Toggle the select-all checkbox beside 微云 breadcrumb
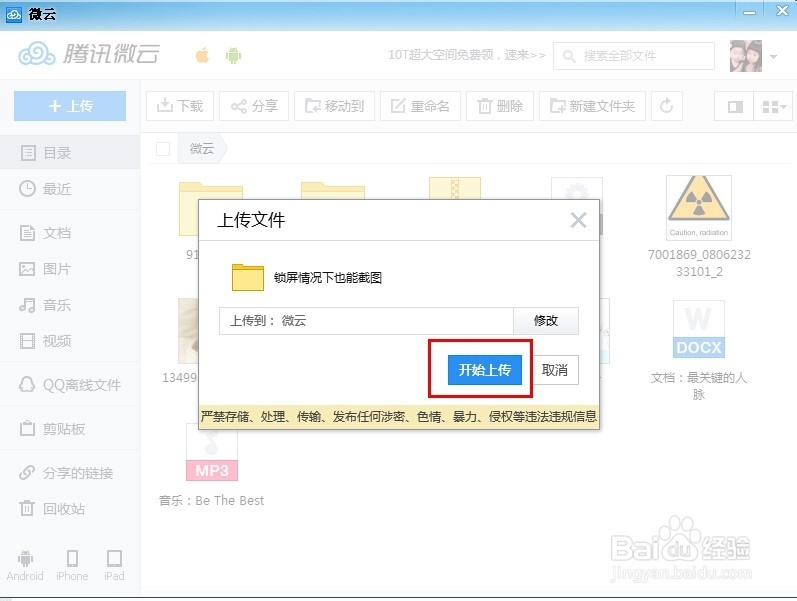Image resolution: width=797 pixels, height=601 pixels. (x=163, y=149)
